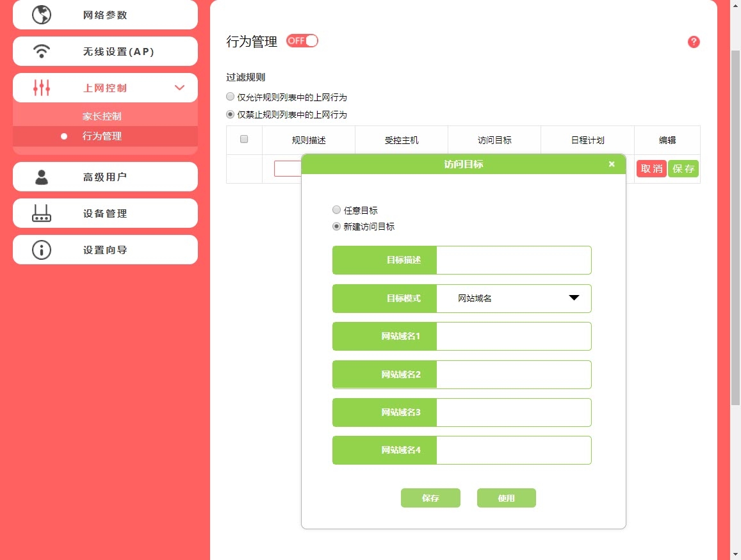Click the Wi-Fi icon for 无线设置(AP)
This screenshot has width=741, height=560.
pyautogui.click(x=42, y=51)
